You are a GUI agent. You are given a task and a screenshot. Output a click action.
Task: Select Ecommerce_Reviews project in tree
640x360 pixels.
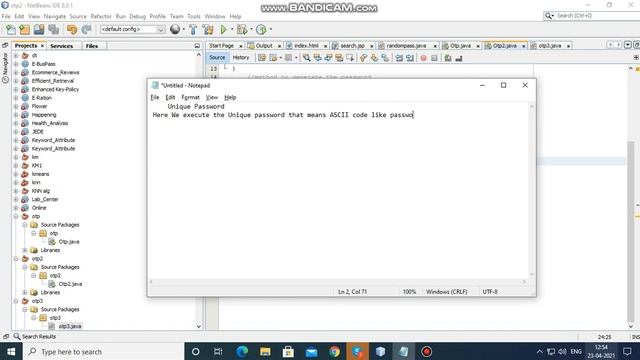[56, 72]
